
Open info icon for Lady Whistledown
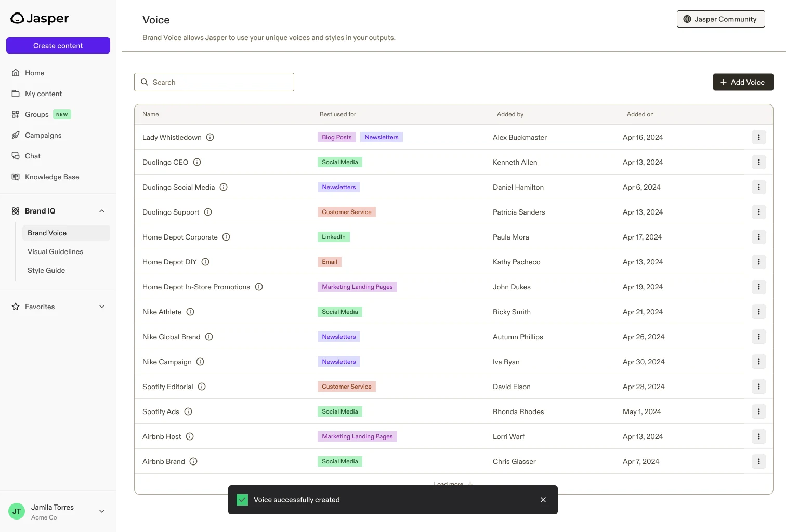point(210,137)
